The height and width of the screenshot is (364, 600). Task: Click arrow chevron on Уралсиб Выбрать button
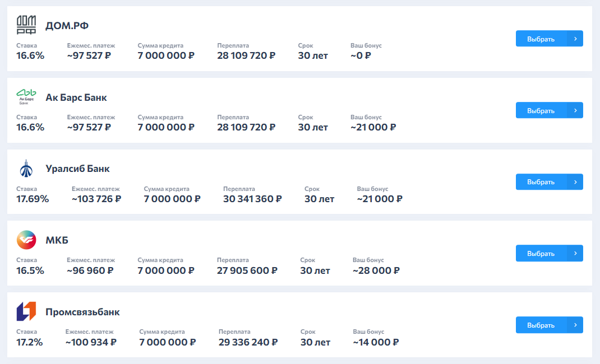[x=575, y=182]
